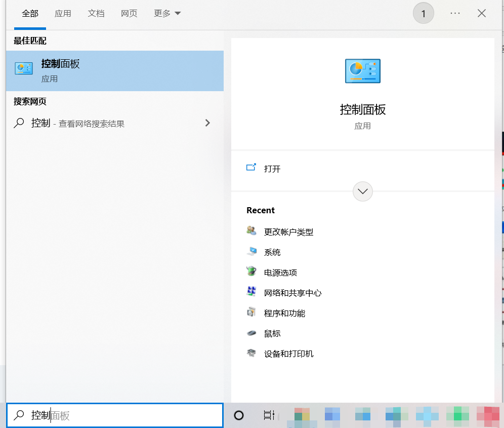Click the large 控制面板 icon in preview pane
The width and height of the screenshot is (504, 428).
tap(362, 71)
